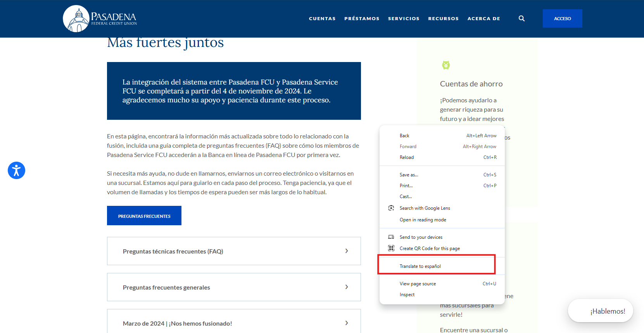The height and width of the screenshot is (333, 644).
Task: Expand Marzo de 2024 ¡Nos hemos fusionado! chevron
Action: pyautogui.click(x=347, y=323)
